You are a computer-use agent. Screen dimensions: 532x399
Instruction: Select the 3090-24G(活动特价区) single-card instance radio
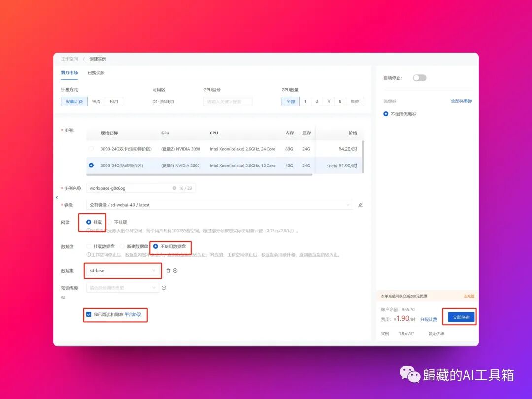tap(91, 165)
